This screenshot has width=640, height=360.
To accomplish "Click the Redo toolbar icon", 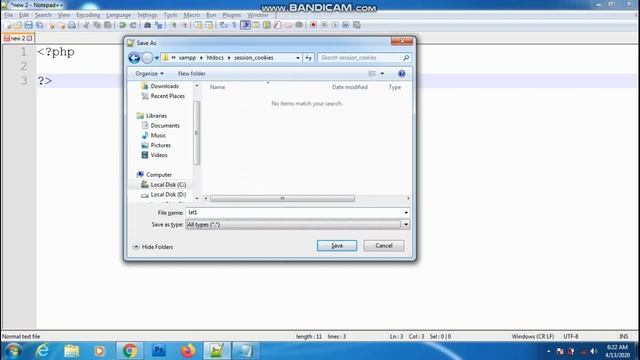I will [133, 25].
